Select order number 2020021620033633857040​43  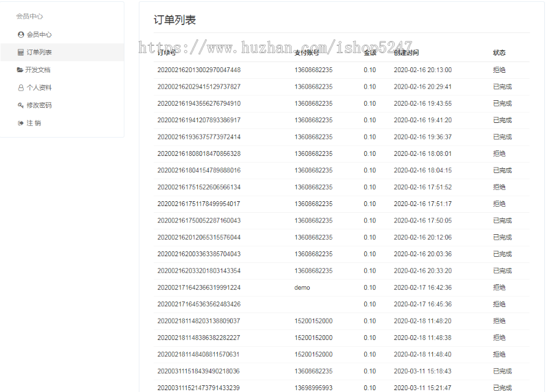click(199, 254)
